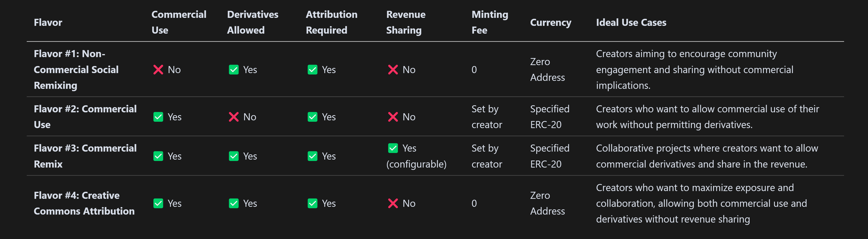Click the red X in Flavor #2 Derivatives Allowed
Image resolution: width=868 pixels, height=239 pixels.
(234, 117)
